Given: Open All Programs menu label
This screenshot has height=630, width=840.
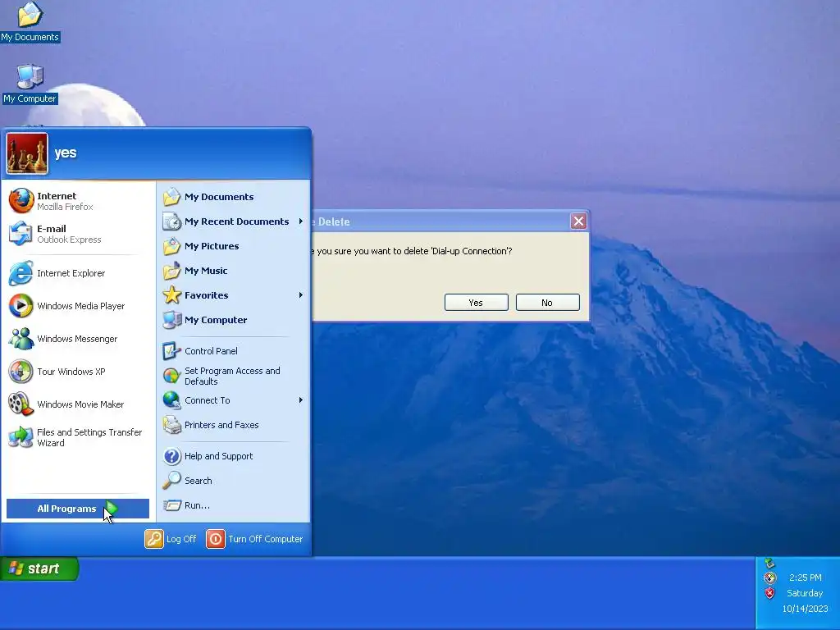Looking at the screenshot, I should 66,509.
